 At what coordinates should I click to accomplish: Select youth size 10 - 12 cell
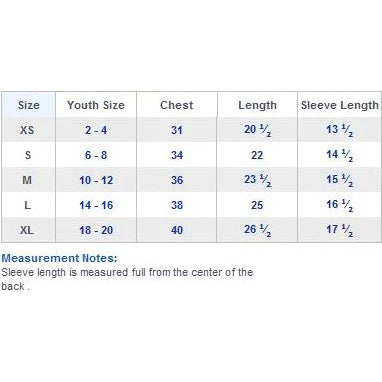click(x=96, y=180)
